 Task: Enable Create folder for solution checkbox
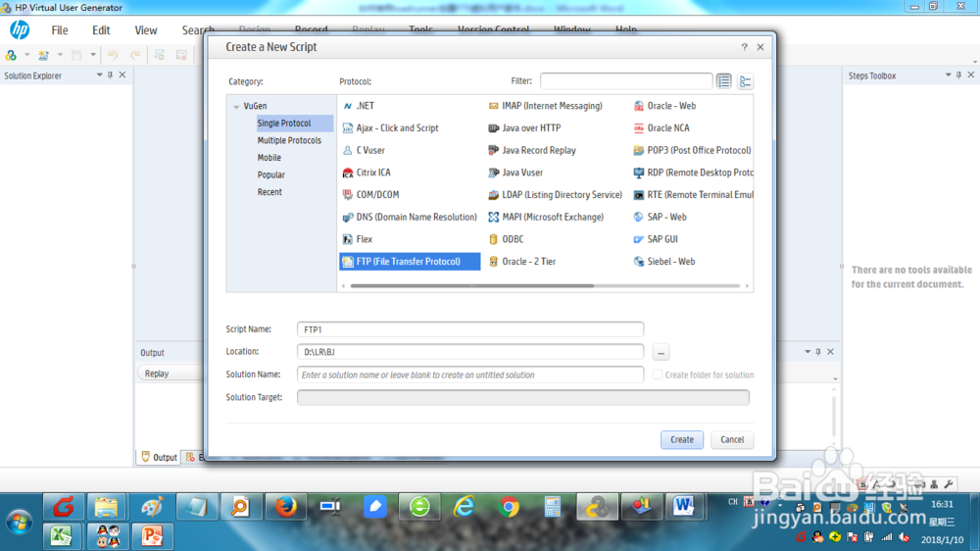click(x=657, y=375)
